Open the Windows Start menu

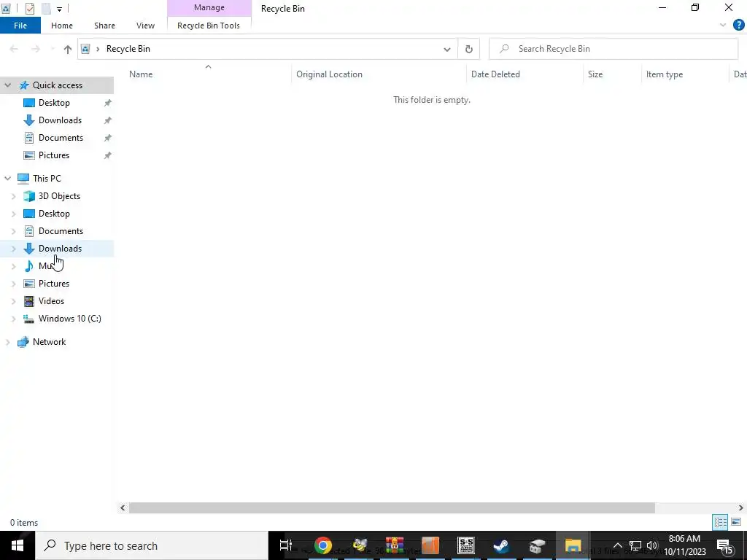[x=18, y=545]
